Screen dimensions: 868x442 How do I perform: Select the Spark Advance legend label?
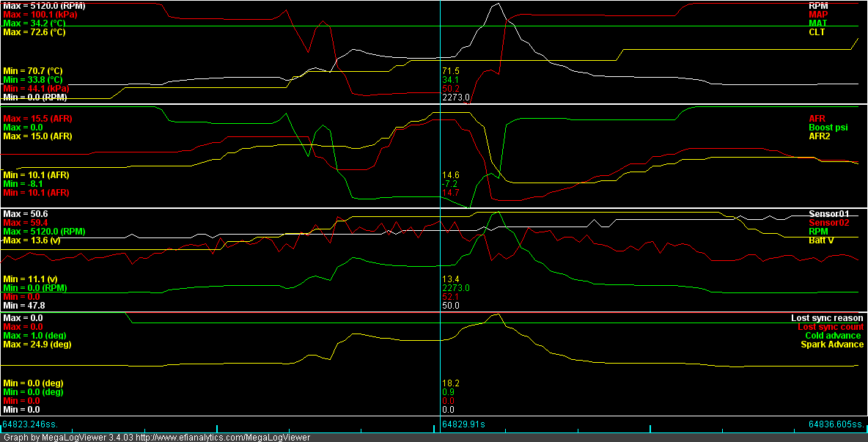[831, 345]
